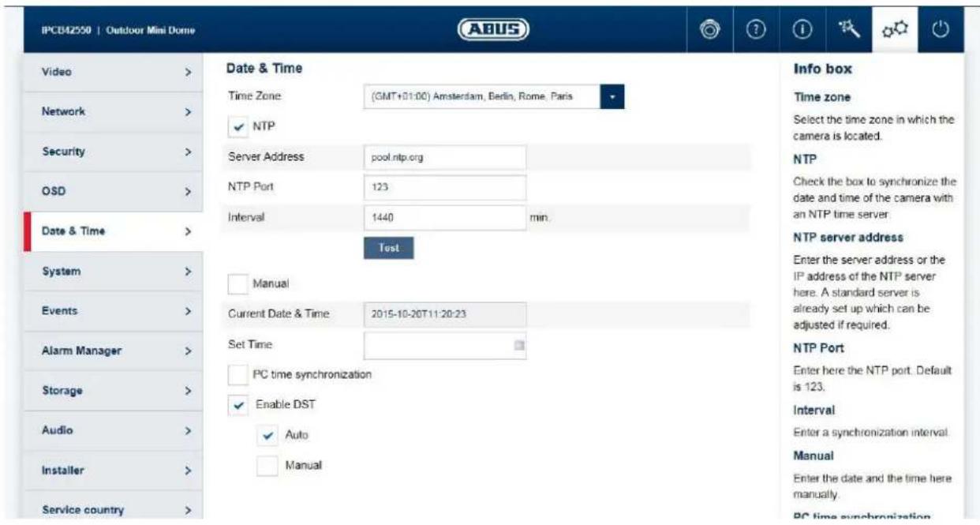Click the Date & Time page heading
Image resolution: width=980 pixels, height=525 pixels.
point(264,69)
